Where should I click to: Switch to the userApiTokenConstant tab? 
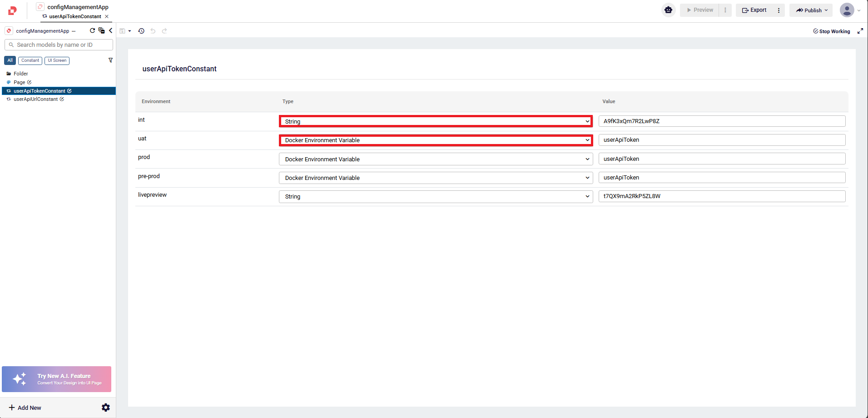coord(75,16)
